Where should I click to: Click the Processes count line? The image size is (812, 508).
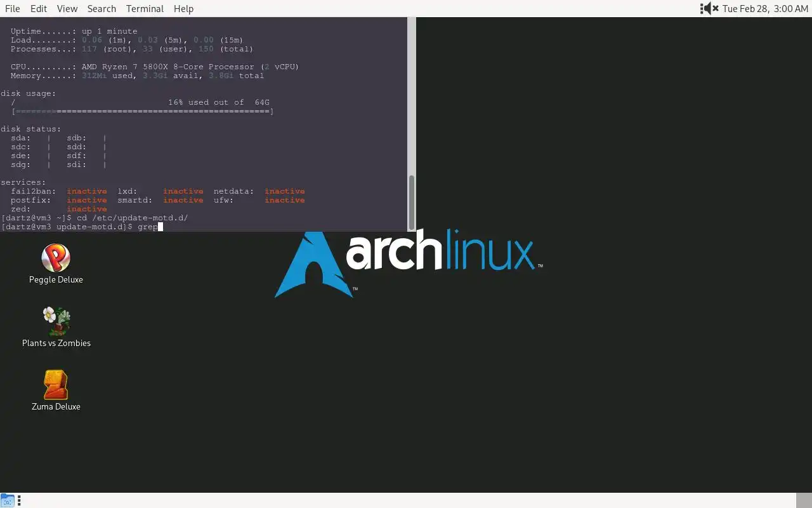click(132, 49)
